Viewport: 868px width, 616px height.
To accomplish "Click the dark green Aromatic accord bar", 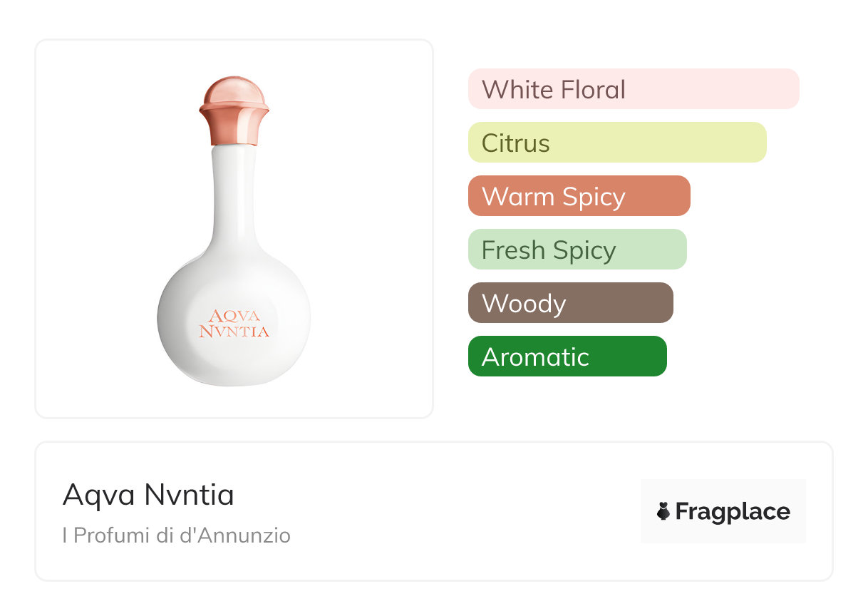I will coord(567,356).
